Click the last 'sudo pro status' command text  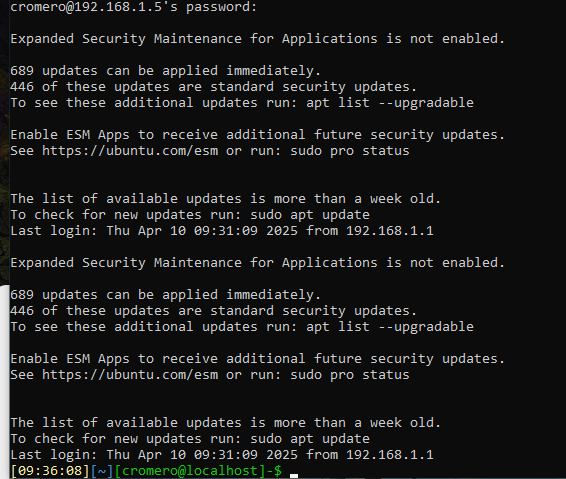click(x=350, y=375)
